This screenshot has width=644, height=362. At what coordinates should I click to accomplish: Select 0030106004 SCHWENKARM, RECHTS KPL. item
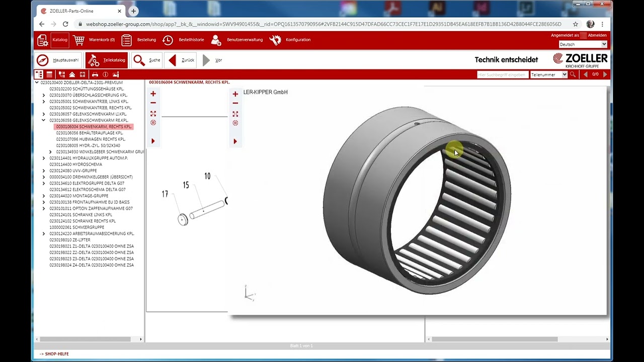point(94,127)
